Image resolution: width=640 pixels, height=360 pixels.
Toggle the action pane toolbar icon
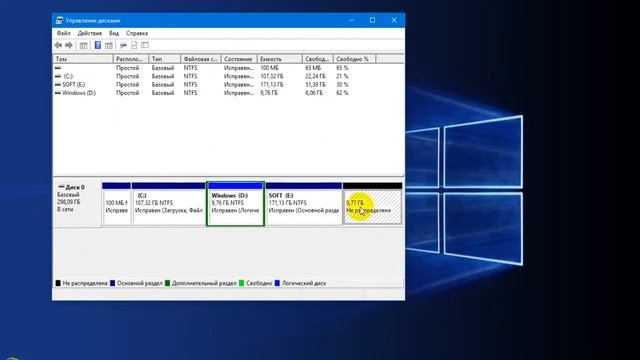coord(109,45)
